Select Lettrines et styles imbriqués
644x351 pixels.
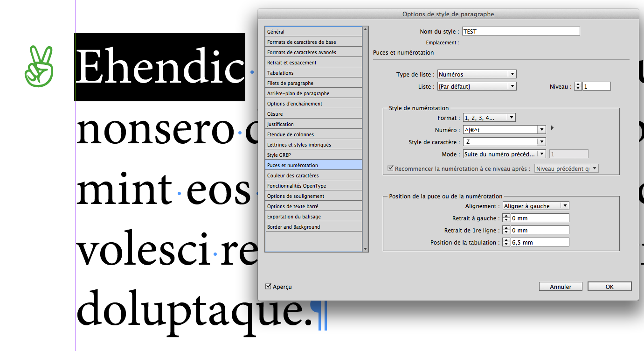coord(313,145)
